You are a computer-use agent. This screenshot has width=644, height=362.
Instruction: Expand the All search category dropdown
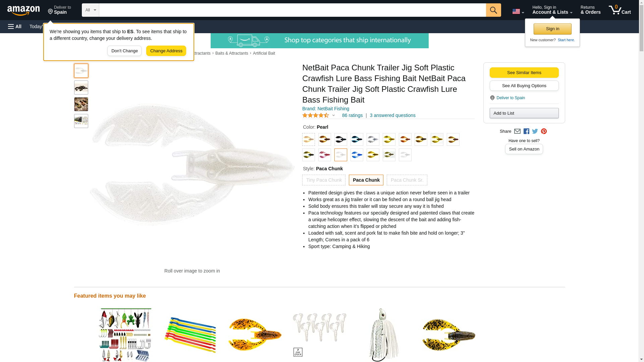90,10
